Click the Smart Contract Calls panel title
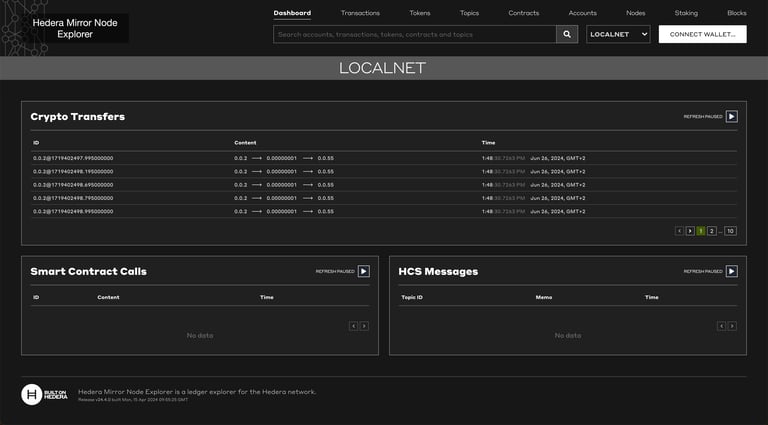 (x=89, y=271)
